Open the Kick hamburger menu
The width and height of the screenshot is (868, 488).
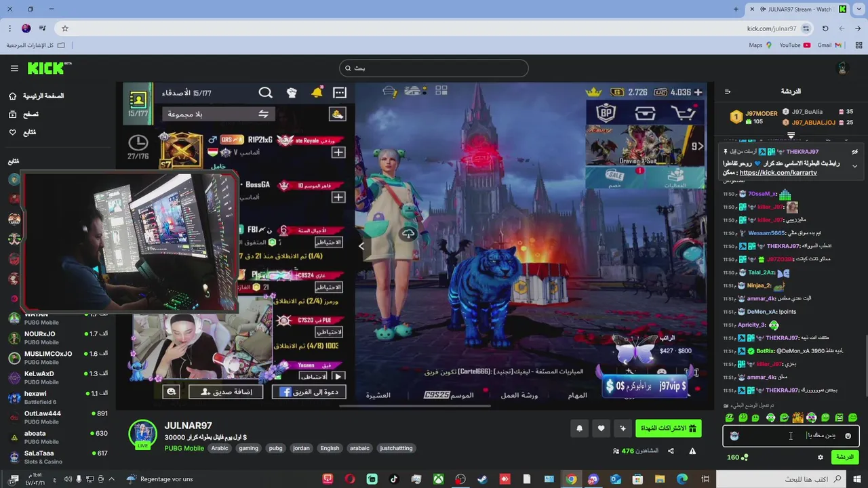click(x=14, y=68)
